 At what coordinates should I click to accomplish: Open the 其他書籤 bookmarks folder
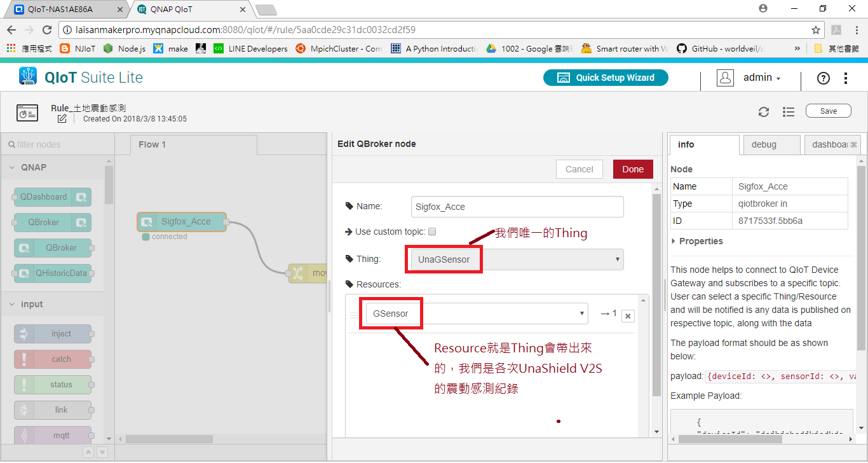(836, 48)
